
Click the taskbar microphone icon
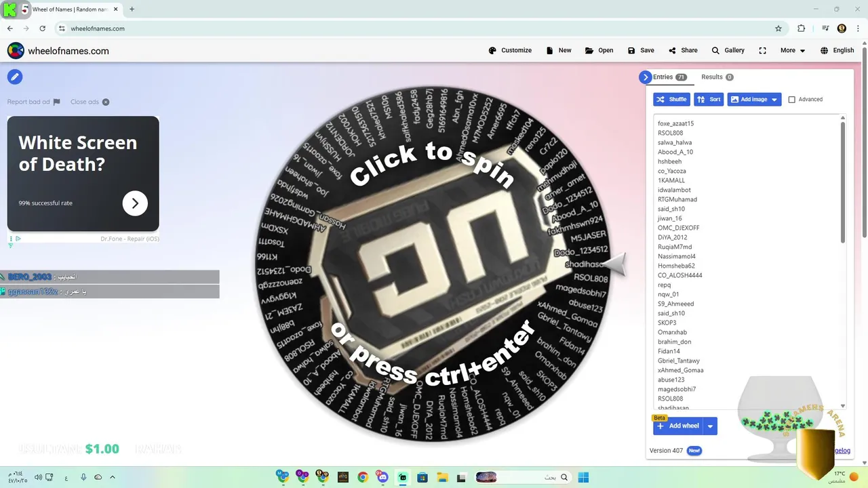point(83,477)
